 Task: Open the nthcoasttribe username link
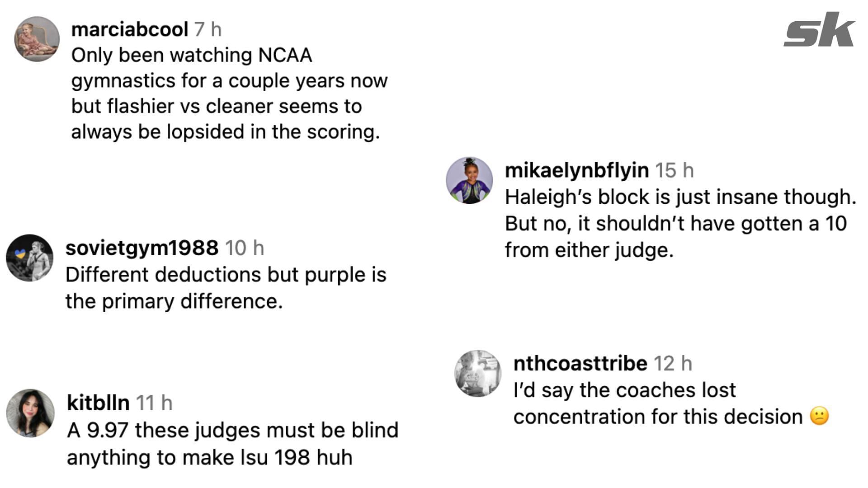(580, 363)
